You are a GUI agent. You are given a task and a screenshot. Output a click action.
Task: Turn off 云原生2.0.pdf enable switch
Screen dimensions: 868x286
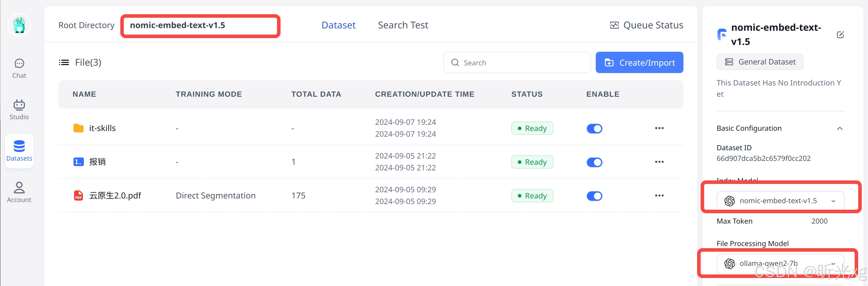click(x=594, y=196)
